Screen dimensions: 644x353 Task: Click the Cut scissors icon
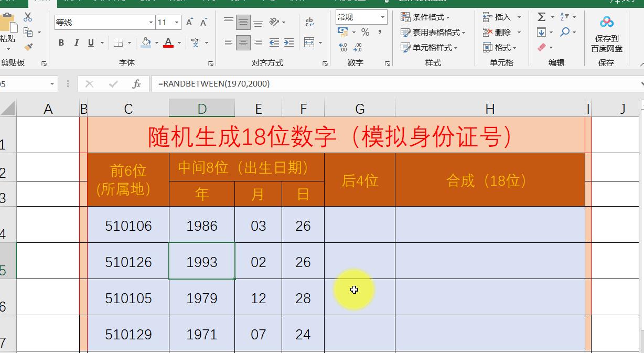coord(28,17)
